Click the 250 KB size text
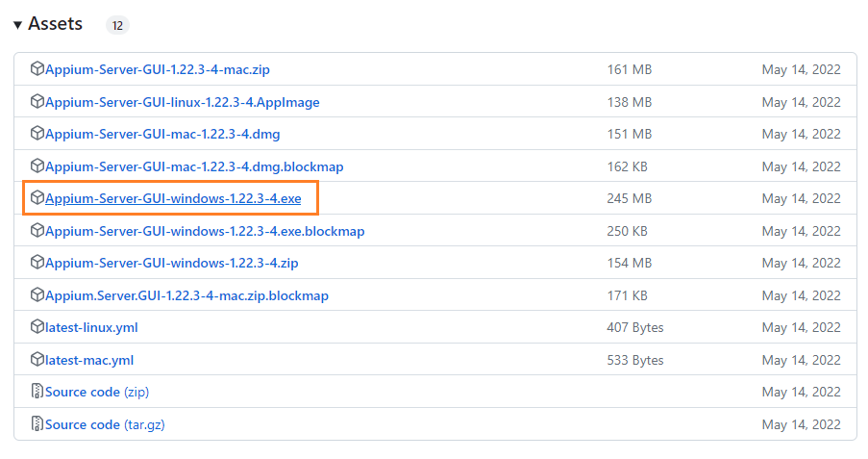This screenshot has height=459, width=868. pos(627,231)
